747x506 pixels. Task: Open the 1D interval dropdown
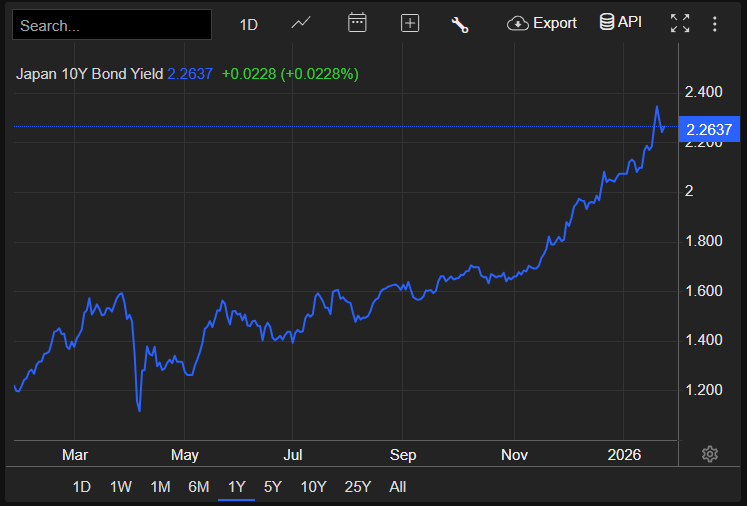coord(249,24)
